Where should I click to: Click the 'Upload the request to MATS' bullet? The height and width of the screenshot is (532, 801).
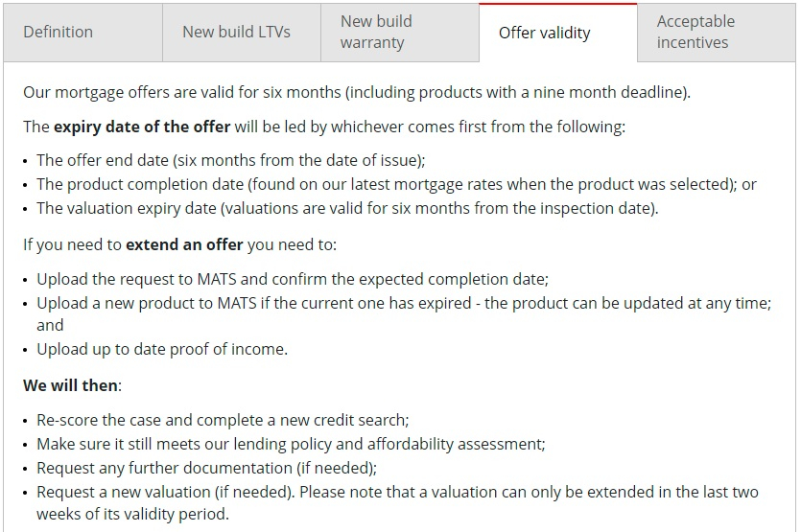[x=293, y=279]
